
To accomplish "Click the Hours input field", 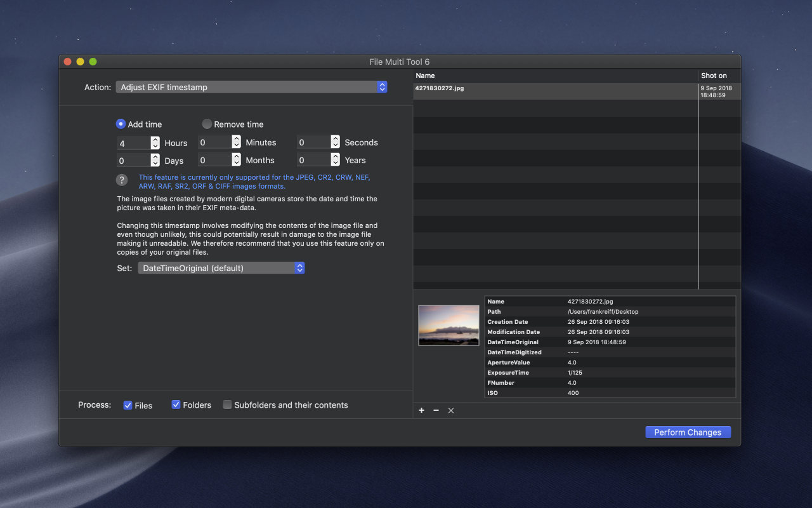I will (x=134, y=144).
